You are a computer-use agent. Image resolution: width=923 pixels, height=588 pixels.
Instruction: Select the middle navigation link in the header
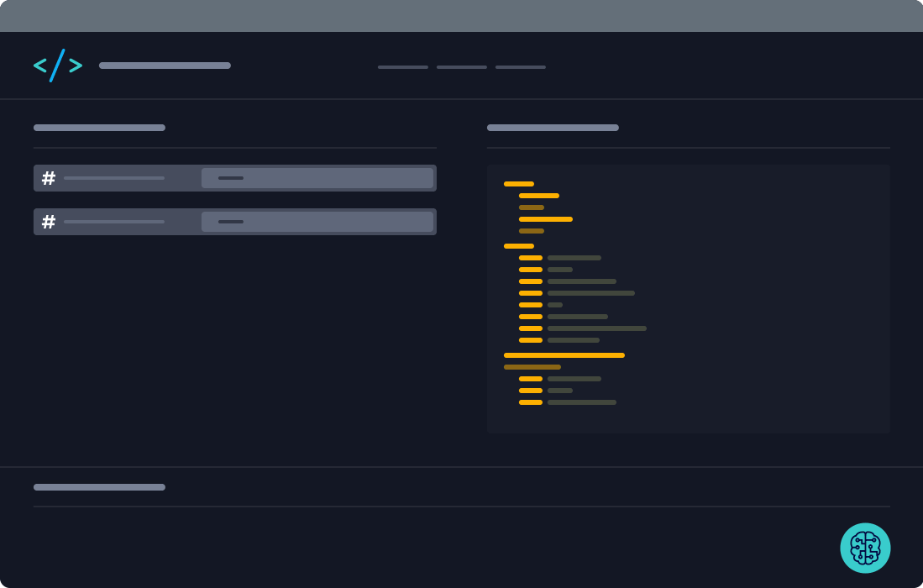461,66
